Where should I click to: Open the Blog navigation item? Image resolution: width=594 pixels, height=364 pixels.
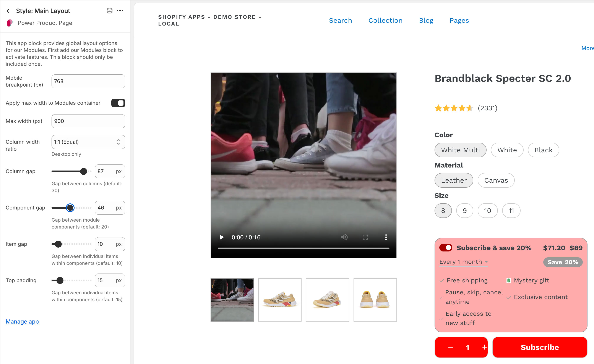pos(426,21)
